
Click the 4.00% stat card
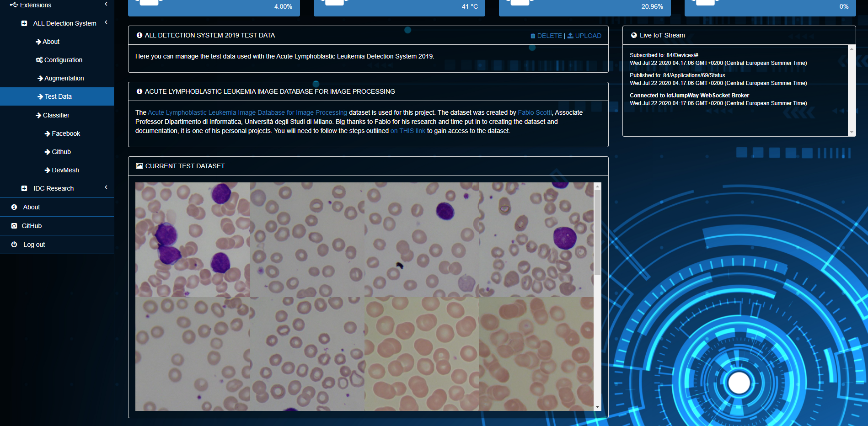coord(214,8)
